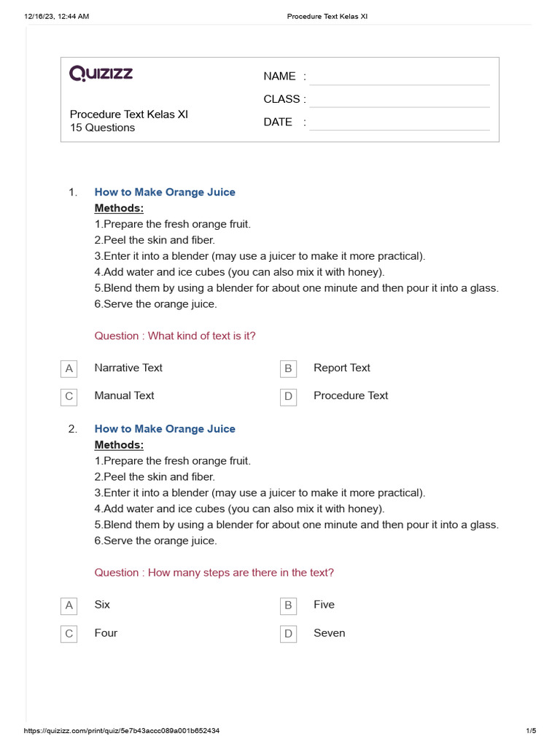Open the quizizz.com print URL in footer
560x747 pixels.
(x=122, y=730)
